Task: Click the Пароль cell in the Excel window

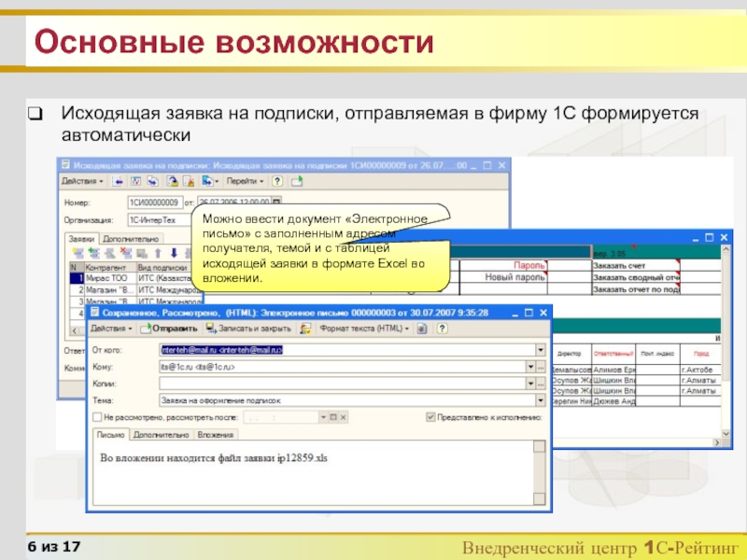Action: coord(504,265)
